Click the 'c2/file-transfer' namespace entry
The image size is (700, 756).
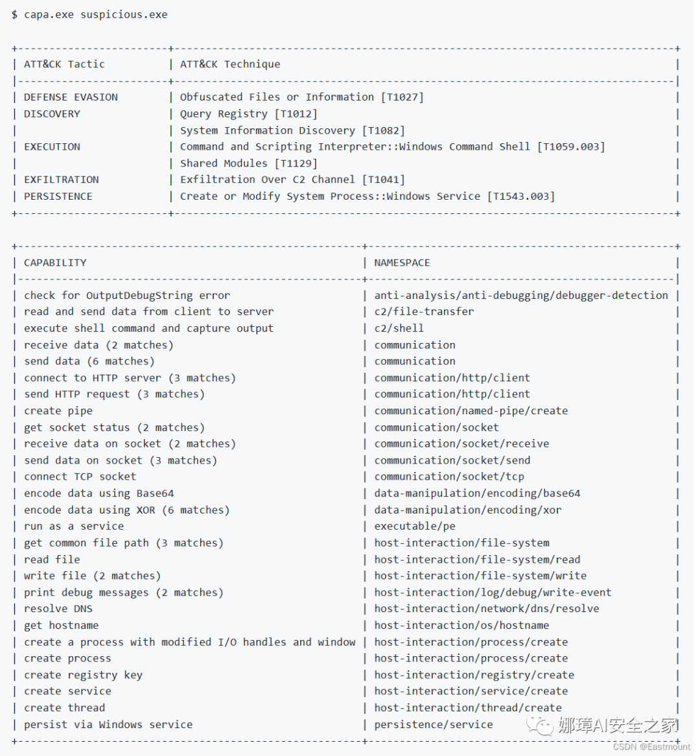point(425,311)
